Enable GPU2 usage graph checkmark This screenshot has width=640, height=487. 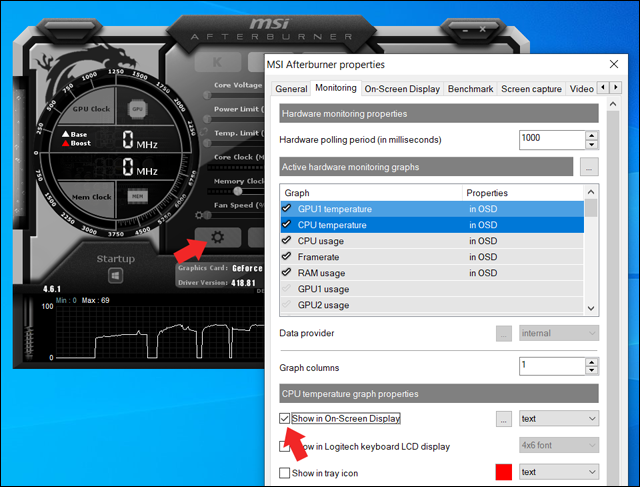287,304
